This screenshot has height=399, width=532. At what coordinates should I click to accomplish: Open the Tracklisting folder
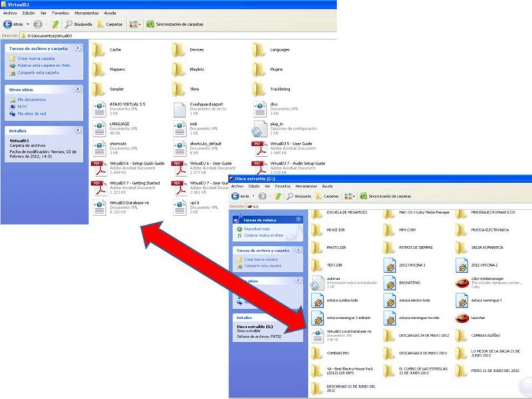pos(271,89)
